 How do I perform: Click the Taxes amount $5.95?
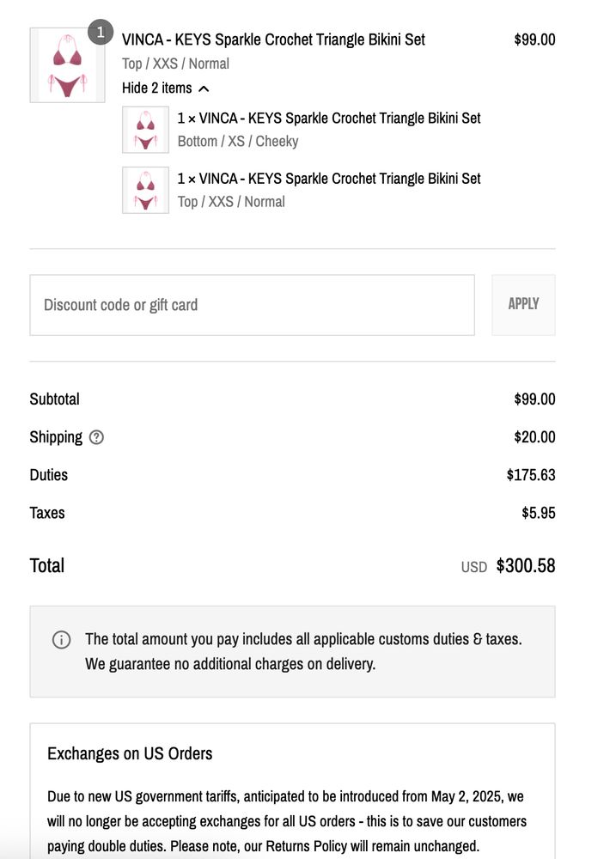[x=538, y=513]
